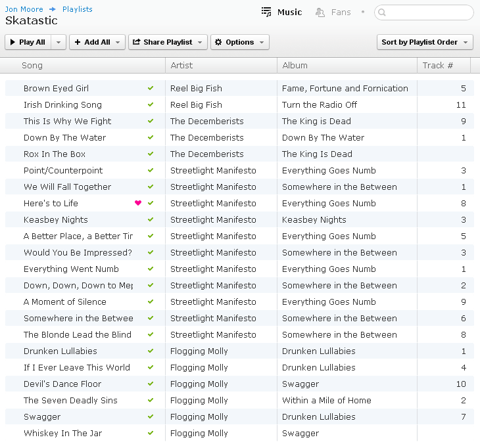
Task: Select the song Point/Counterpoint
Action: (63, 170)
